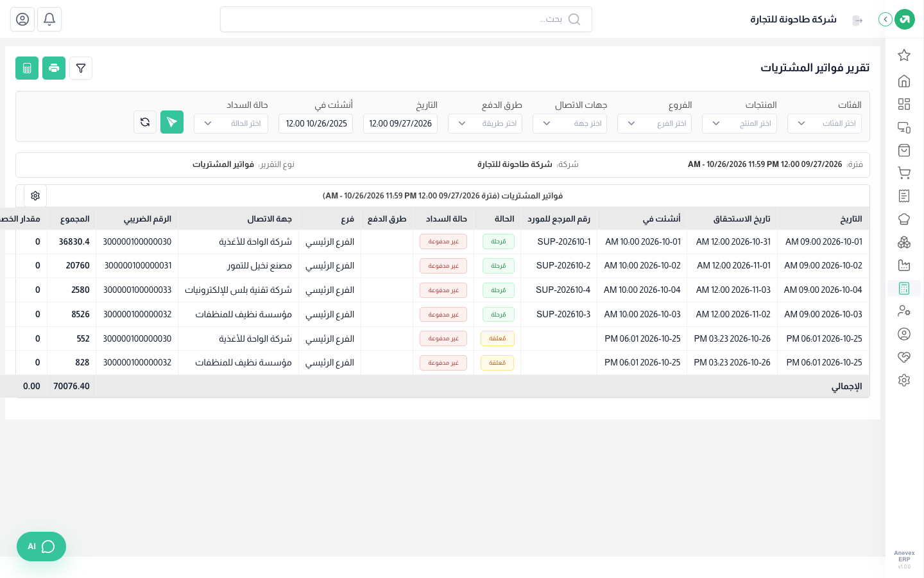Open the AI chat assistant button

[41, 547]
